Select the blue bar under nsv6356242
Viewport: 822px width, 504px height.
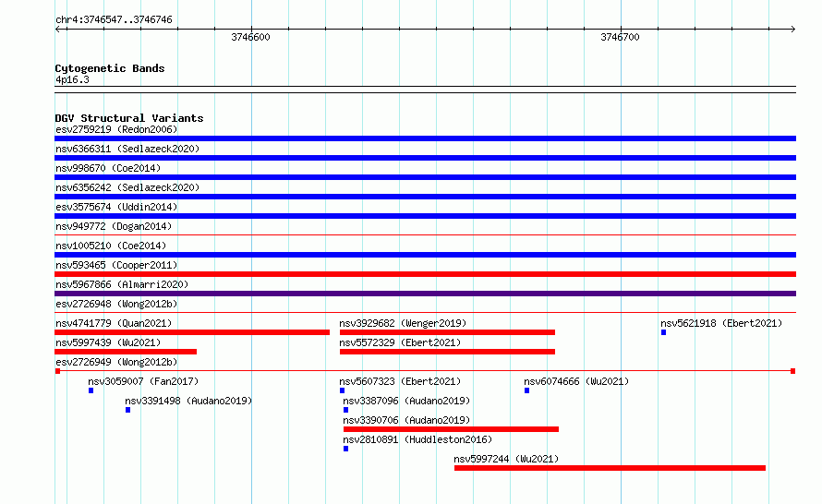click(x=425, y=197)
